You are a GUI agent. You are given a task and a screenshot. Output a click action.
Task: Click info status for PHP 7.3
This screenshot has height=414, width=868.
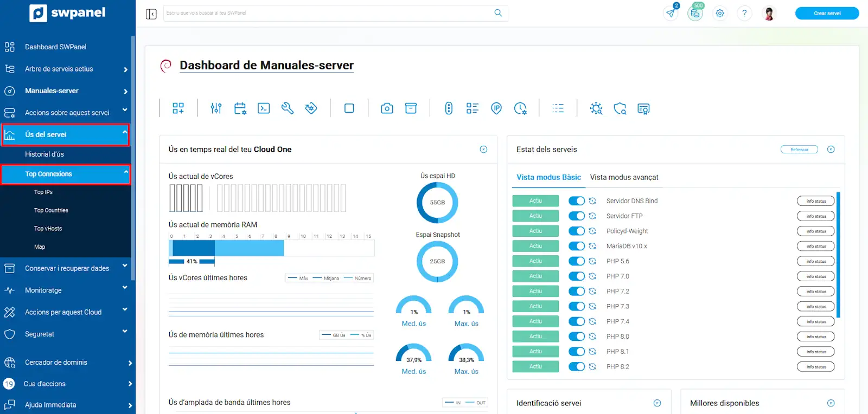coord(816,307)
